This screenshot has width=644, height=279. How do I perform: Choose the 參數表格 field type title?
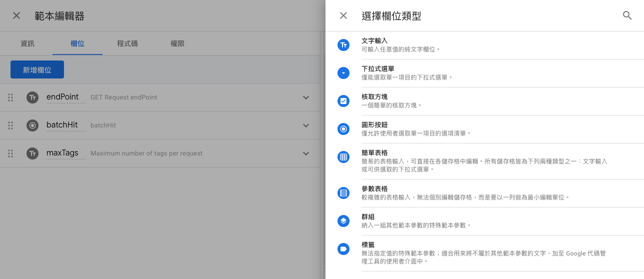[x=374, y=188]
